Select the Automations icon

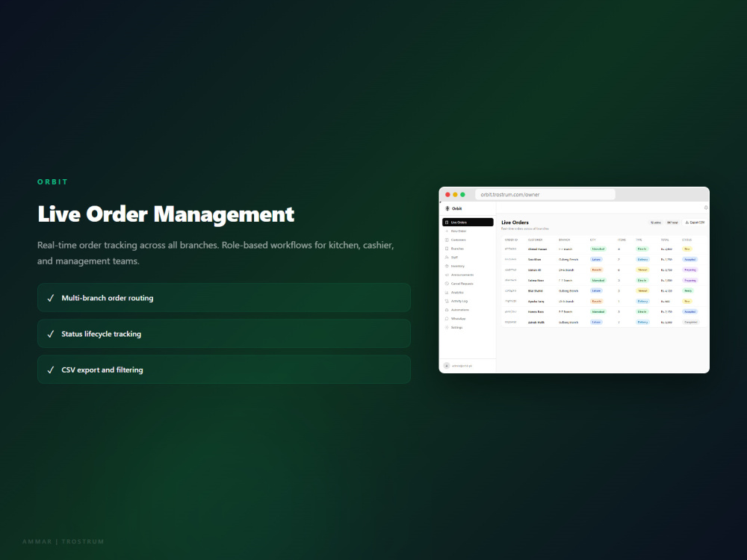click(447, 310)
